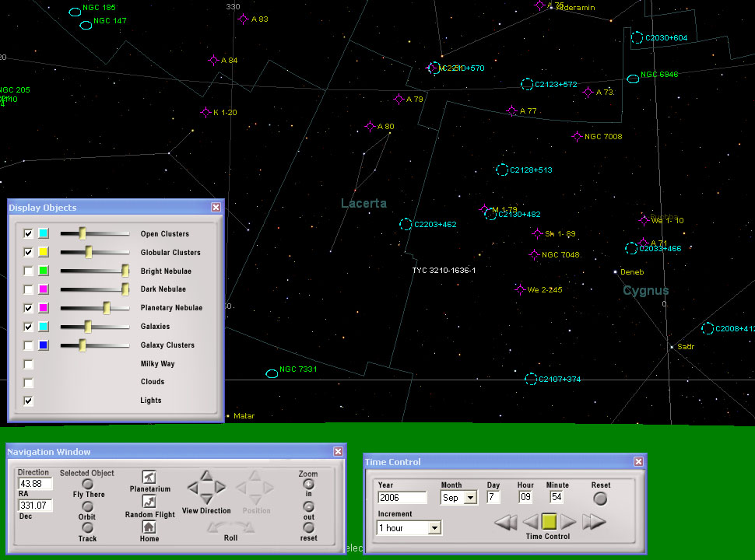Image resolution: width=755 pixels, height=560 pixels.
Task: Click the Year input field showing 2006
Action: pos(402,498)
